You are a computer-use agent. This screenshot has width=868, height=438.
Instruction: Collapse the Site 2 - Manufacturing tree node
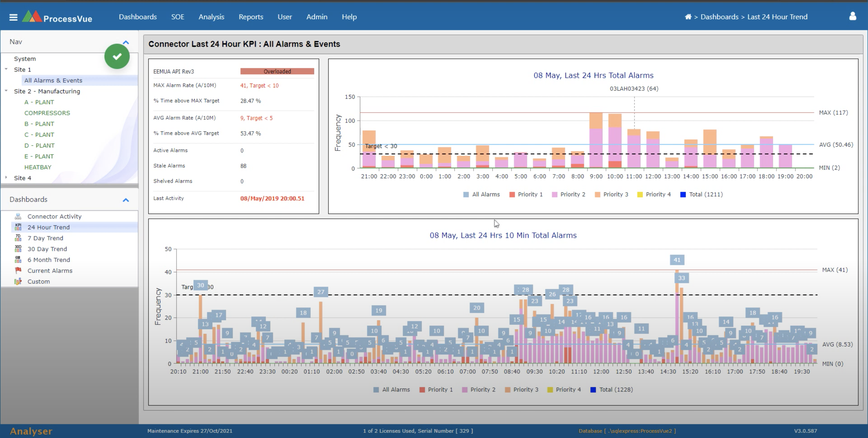[x=6, y=91]
